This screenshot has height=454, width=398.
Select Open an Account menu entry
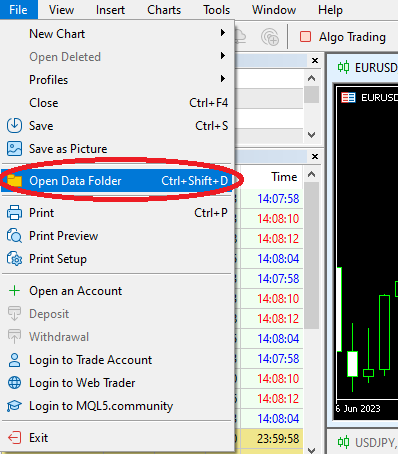[x=117, y=291]
